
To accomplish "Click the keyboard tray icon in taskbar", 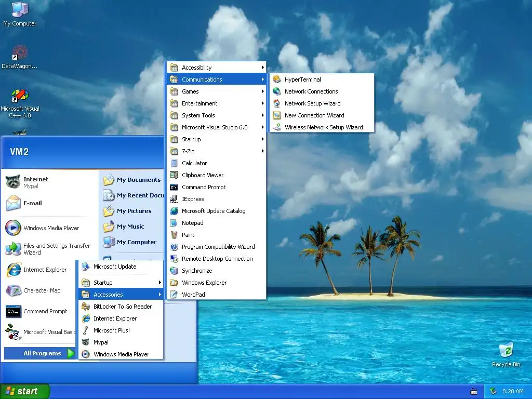I will click(474, 392).
